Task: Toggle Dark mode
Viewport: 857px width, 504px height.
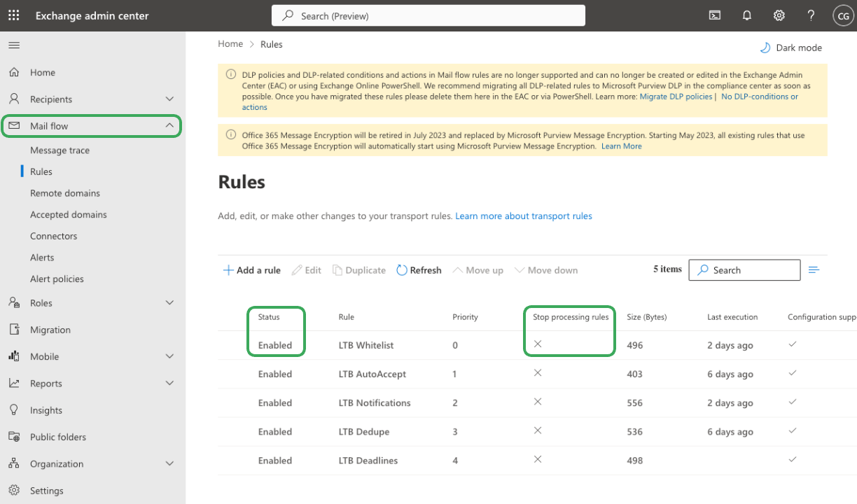Action: coord(790,48)
